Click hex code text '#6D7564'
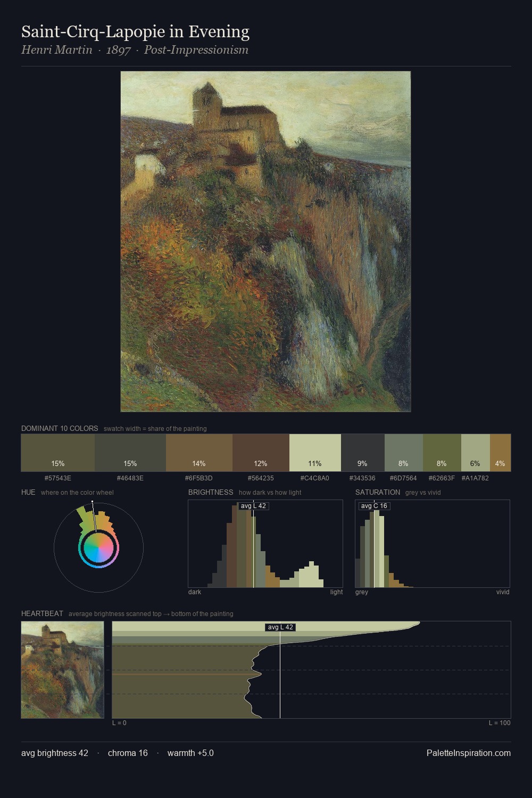This screenshot has width=532, height=798. click(403, 478)
